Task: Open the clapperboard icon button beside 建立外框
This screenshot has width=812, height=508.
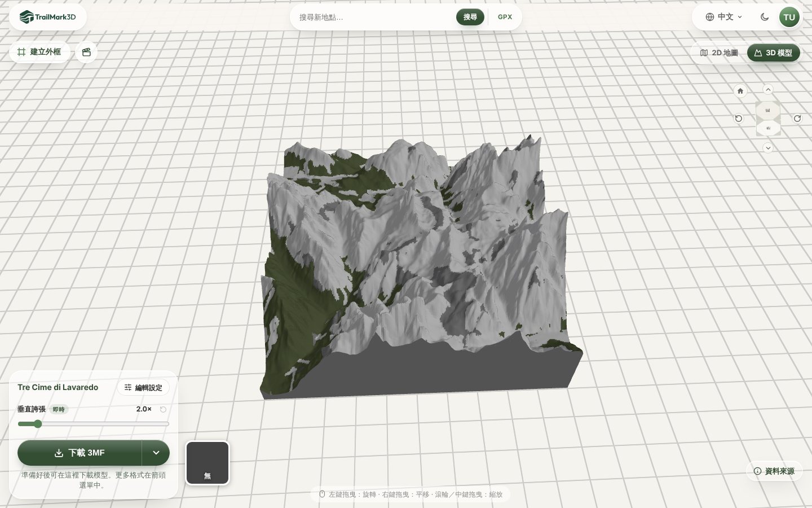Action: coord(86,52)
